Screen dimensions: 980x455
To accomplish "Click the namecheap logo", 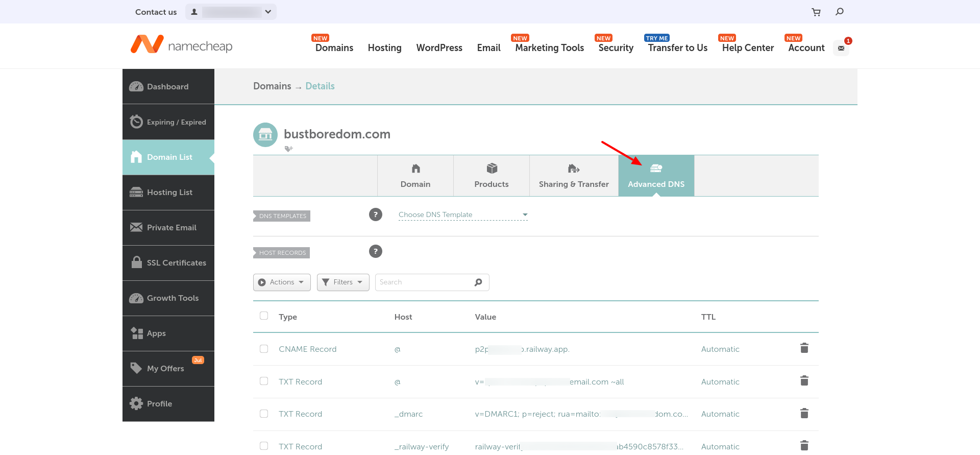I will click(x=181, y=45).
